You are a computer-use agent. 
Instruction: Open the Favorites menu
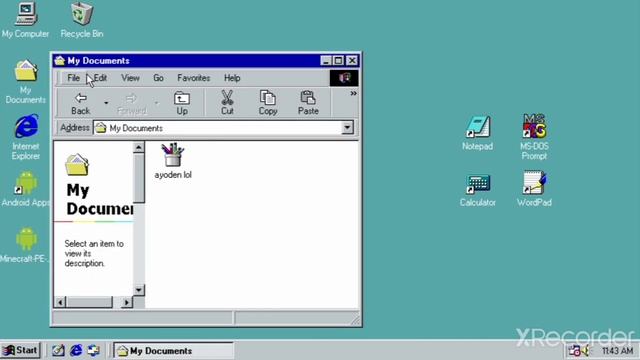[193, 78]
